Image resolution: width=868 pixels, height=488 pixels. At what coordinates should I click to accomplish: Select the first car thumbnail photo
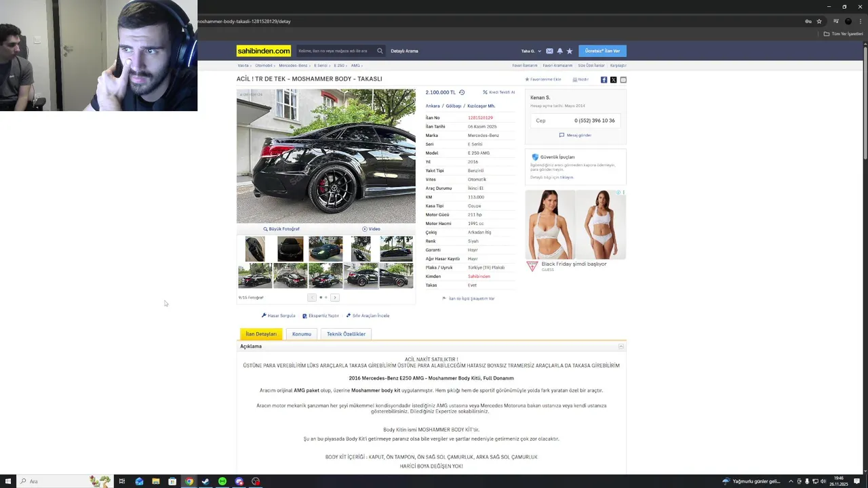255,249
